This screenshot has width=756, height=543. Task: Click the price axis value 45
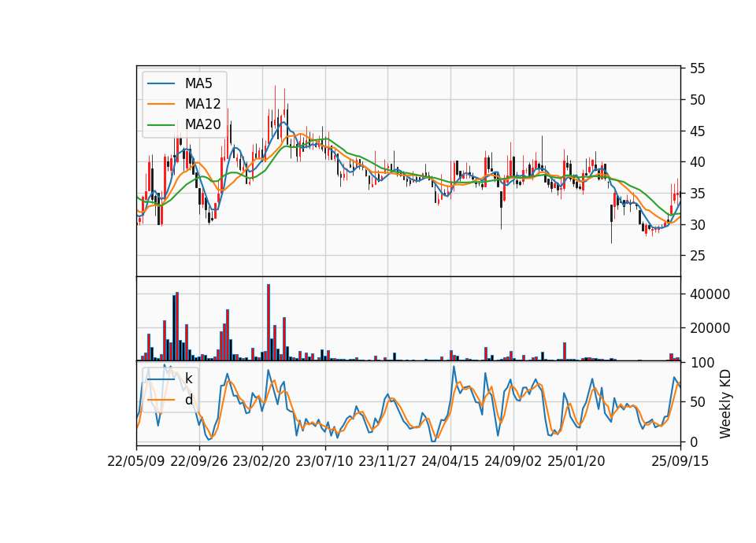(x=698, y=131)
